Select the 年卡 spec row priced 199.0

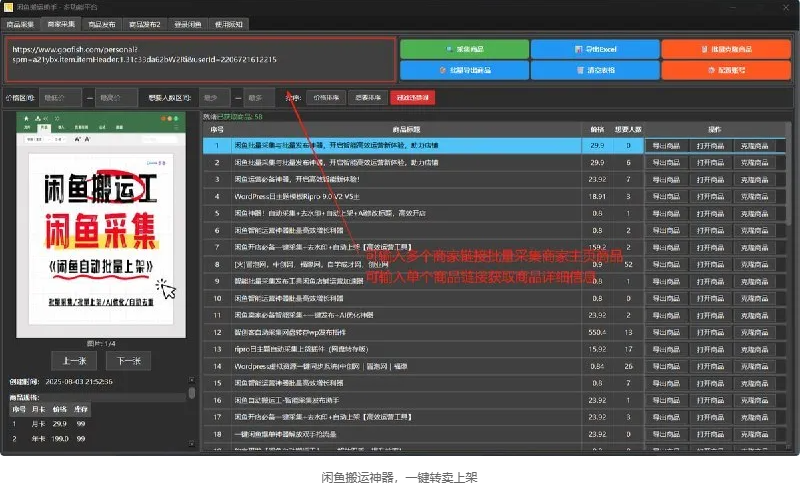click(x=49, y=439)
